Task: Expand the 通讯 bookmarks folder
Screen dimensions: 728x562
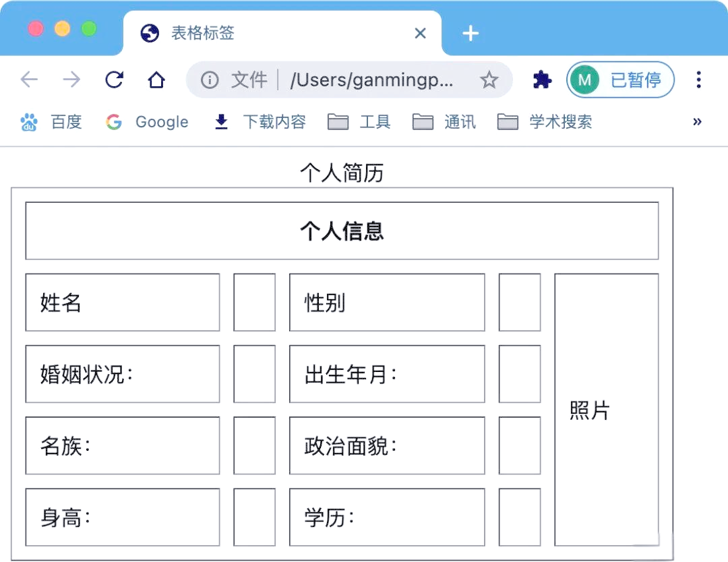Action: [444, 122]
